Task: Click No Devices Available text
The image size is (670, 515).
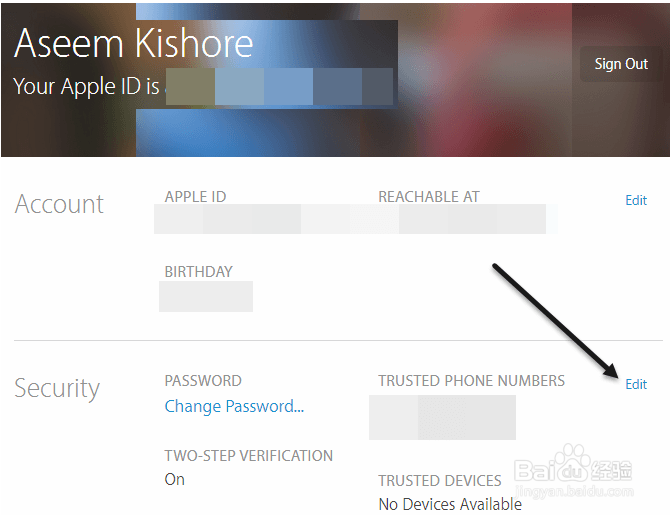Action: [450, 504]
